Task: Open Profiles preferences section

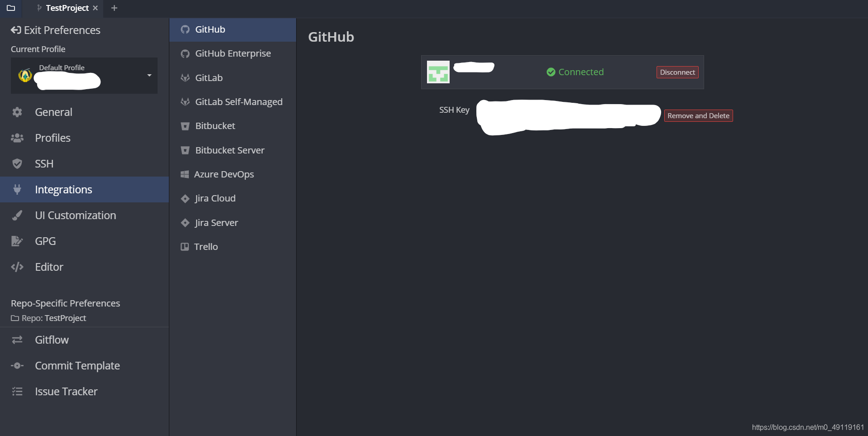Action: pos(84,138)
